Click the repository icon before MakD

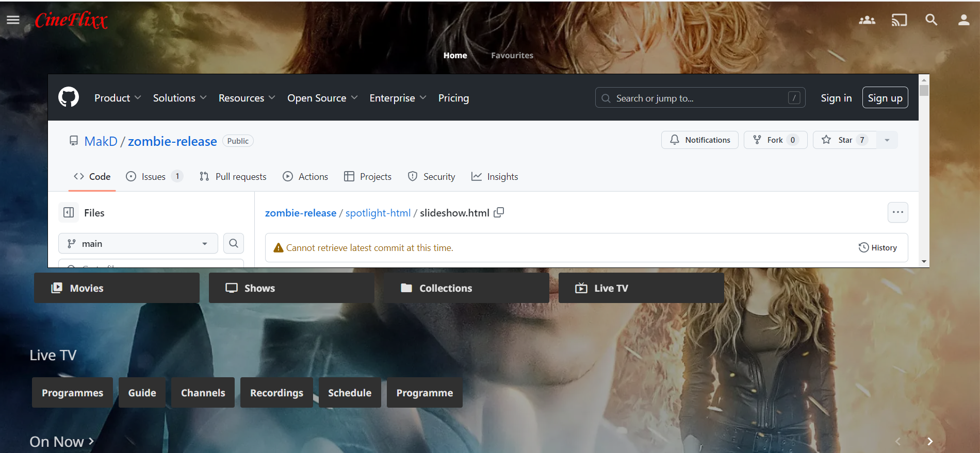coord(74,141)
